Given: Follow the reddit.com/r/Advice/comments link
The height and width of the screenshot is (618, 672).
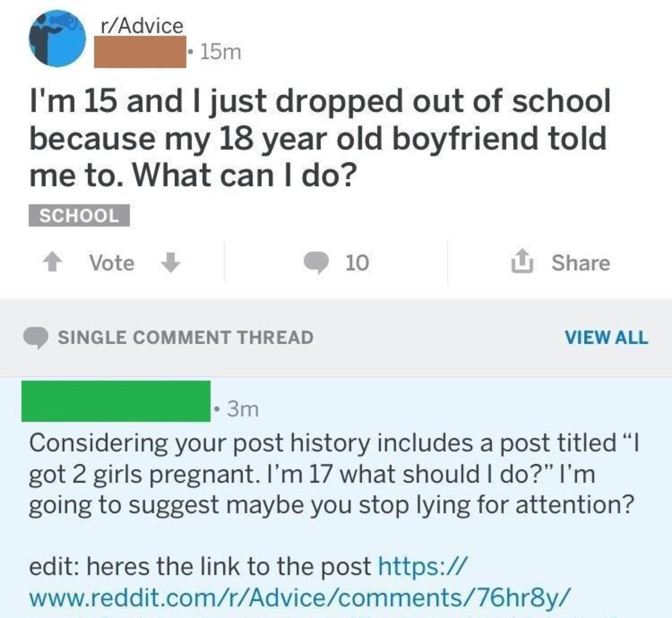Looking at the screenshot, I should [299, 596].
